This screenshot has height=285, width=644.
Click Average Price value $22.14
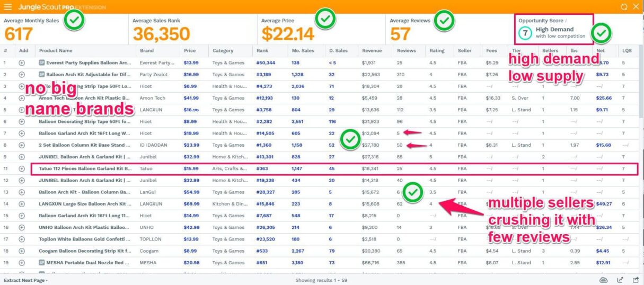pos(288,33)
